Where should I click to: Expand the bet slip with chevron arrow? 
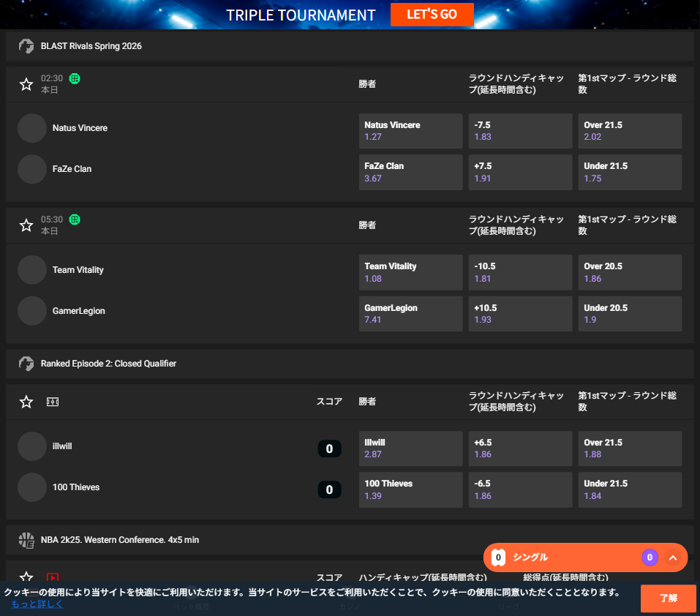coord(673,557)
